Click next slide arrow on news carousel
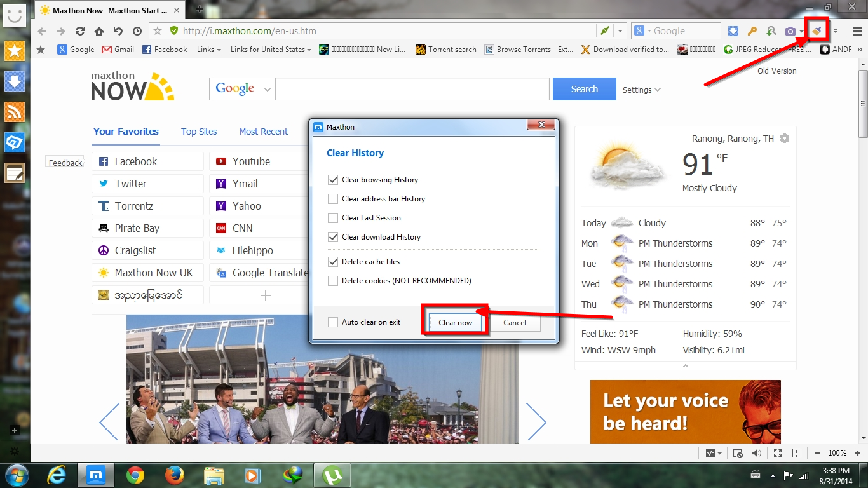This screenshot has width=868, height=488. [536, 421]
